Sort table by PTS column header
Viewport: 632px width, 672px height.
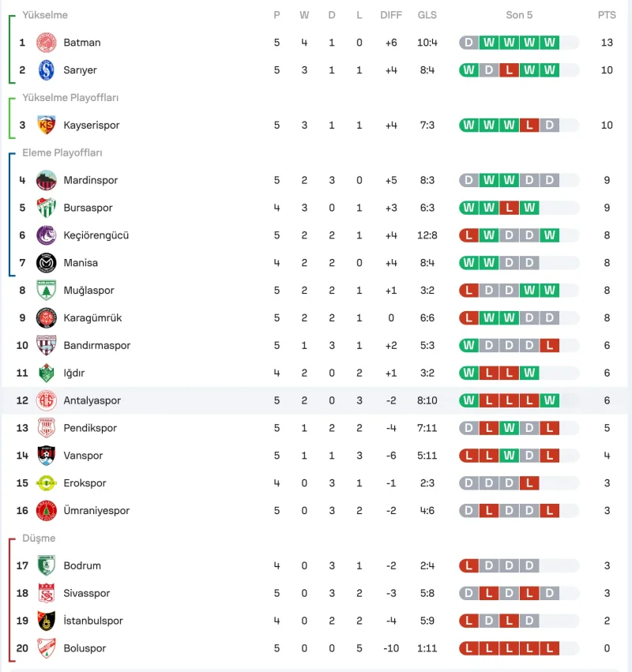[607, 15]
